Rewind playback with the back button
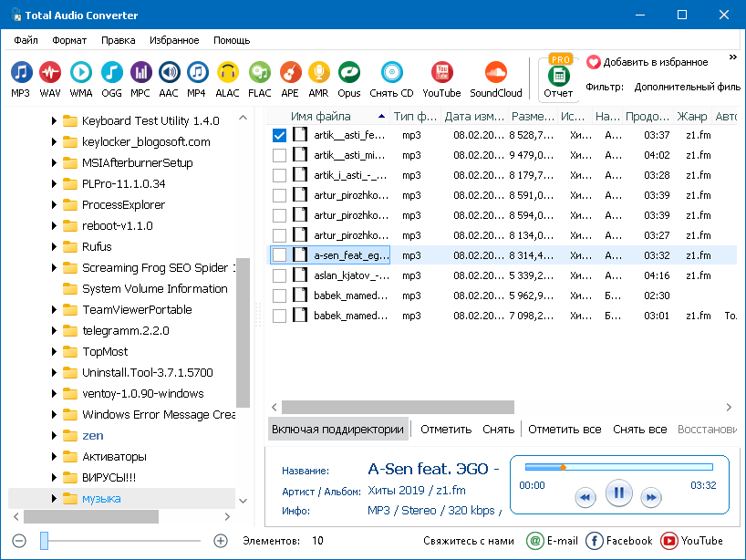 [x=585, y=498]
